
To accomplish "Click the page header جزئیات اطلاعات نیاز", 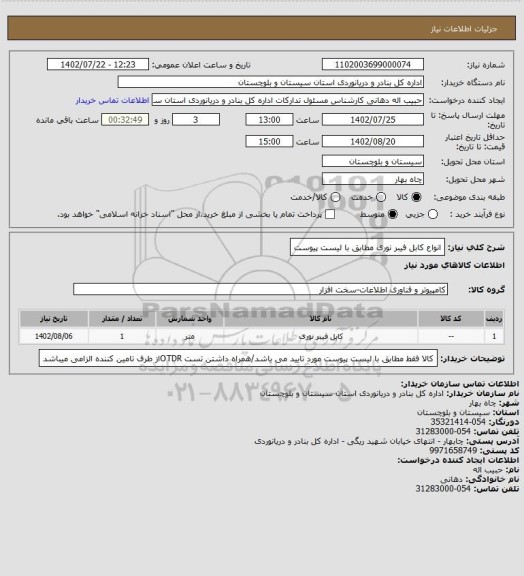I will [464, 29].
